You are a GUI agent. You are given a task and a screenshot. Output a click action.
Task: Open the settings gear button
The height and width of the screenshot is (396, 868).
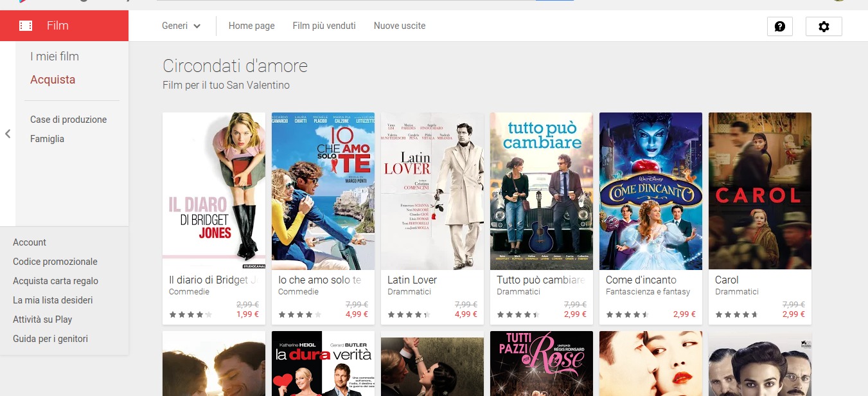coord(824,26)
